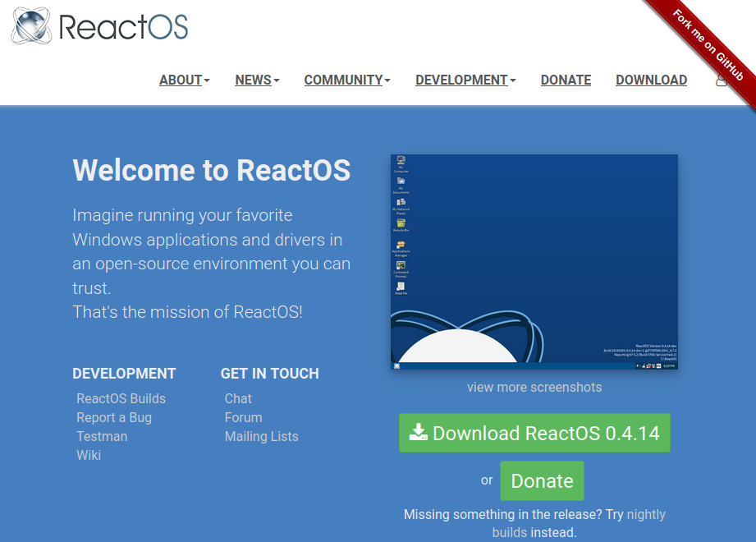This screenshot has width=756, height=542.
Task: Expand the About dropdown menu
Action: pyautogui.click(x=184, y=80)
